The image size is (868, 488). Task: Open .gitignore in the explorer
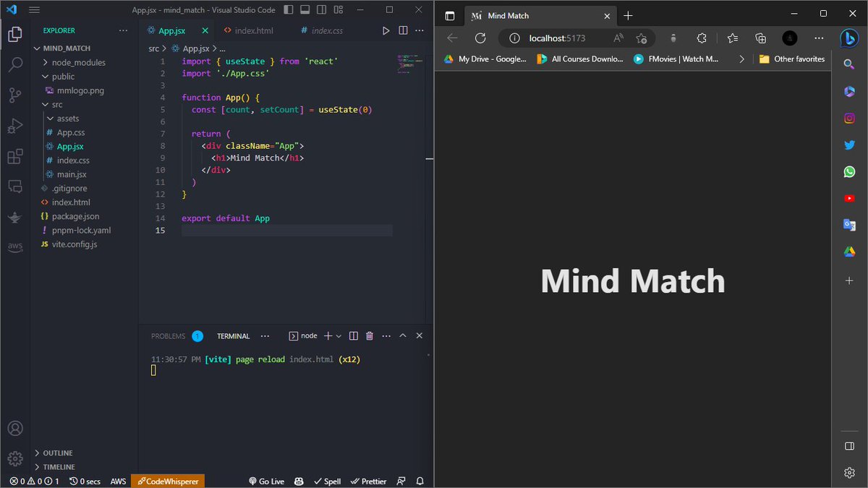coord(69,189)
